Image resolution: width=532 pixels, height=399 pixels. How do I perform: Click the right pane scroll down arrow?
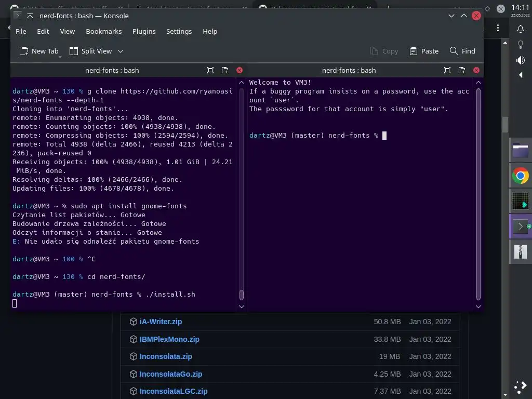coord(478,307)
